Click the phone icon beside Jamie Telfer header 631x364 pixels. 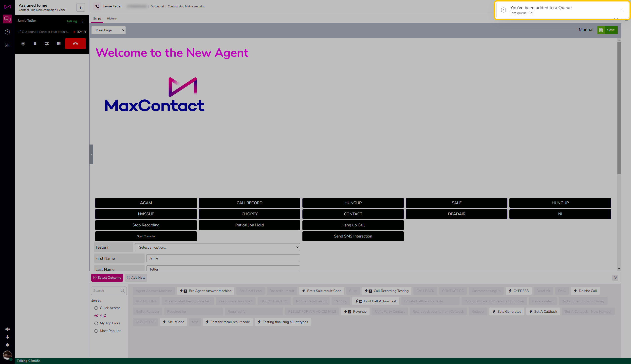97,6
